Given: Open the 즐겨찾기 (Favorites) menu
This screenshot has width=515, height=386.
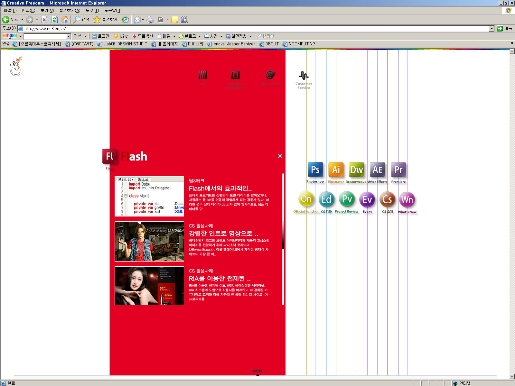Looking at the screenshot, I should pyautogui.click(x=69, y=11).
